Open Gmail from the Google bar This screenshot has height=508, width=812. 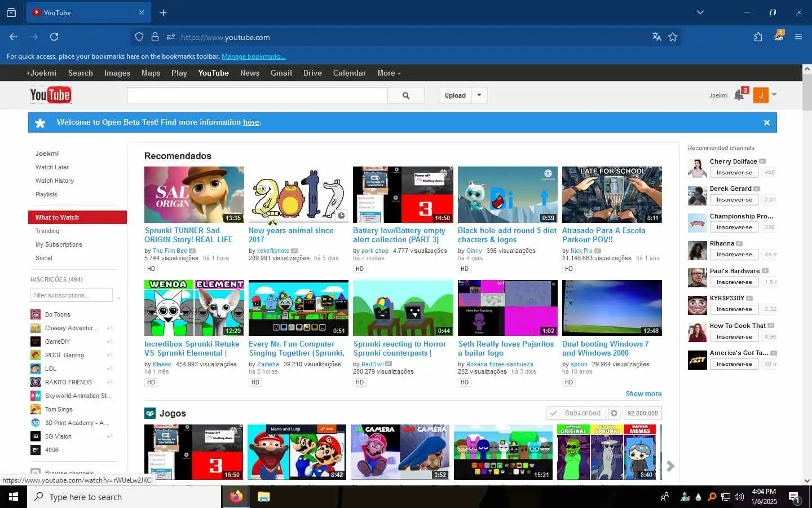(x=281, y=73)
